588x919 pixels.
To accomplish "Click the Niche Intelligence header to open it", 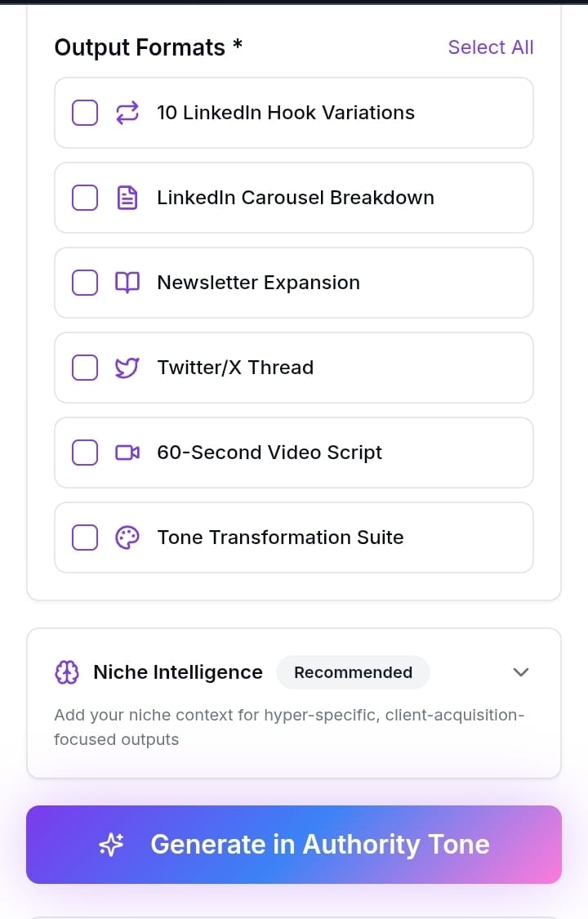I will (x=177, y=672).
